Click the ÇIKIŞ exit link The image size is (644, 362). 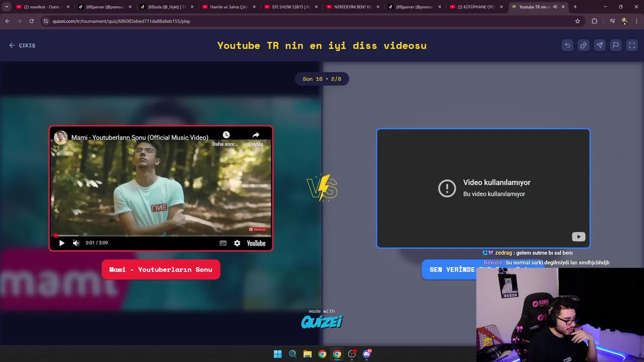pos(22,45)
